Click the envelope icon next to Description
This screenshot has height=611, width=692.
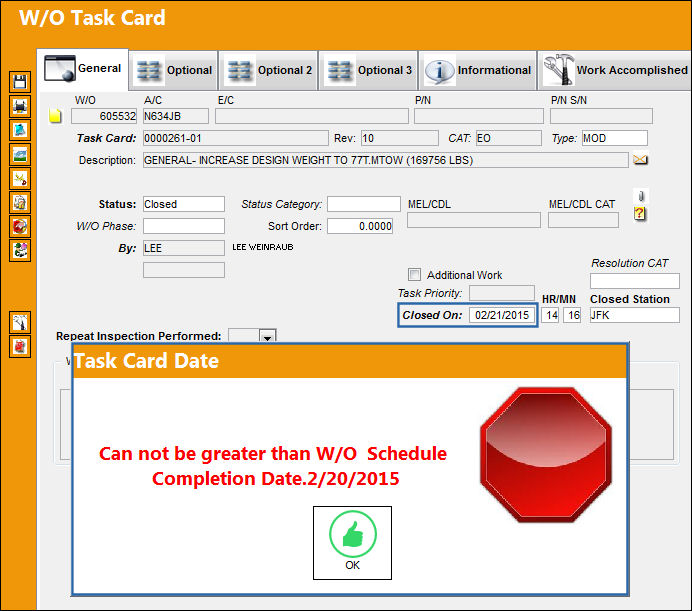pos(640,159)
